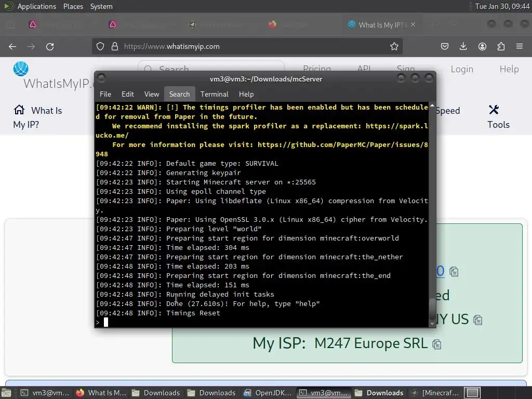The image size is (532, 399).
Task: Open the View menu in terminal
Action: pos(151,95)
